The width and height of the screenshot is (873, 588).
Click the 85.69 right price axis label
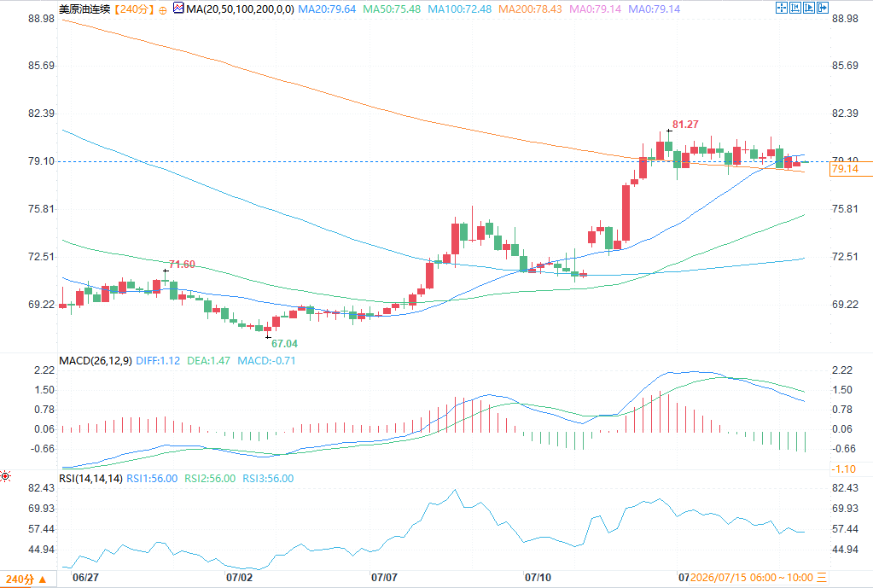coord(845,66)
